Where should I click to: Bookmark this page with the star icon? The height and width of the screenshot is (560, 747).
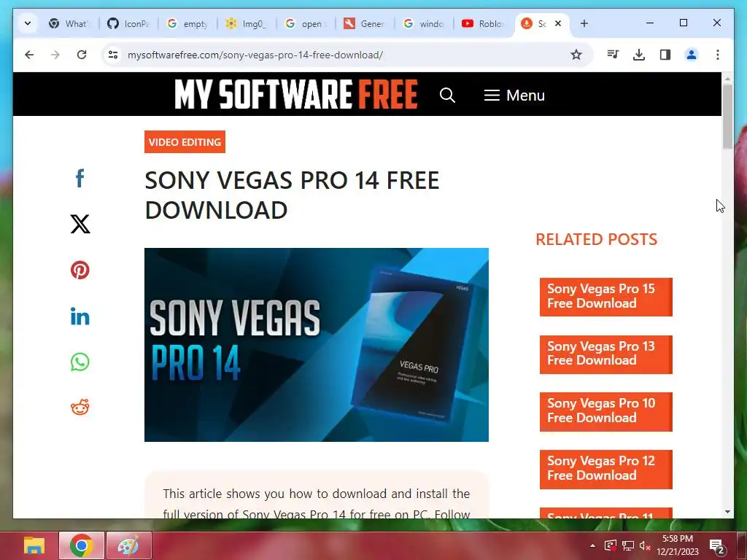pos(576,55)
